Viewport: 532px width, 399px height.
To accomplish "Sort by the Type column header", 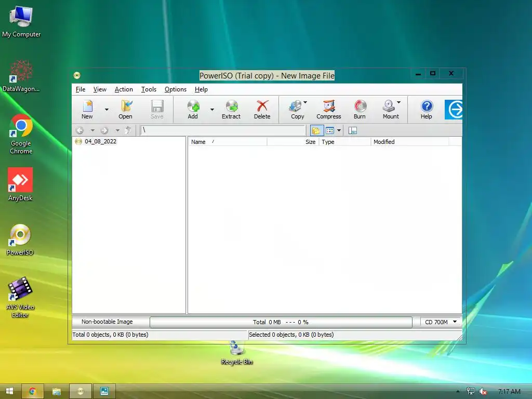I will 345,142.
